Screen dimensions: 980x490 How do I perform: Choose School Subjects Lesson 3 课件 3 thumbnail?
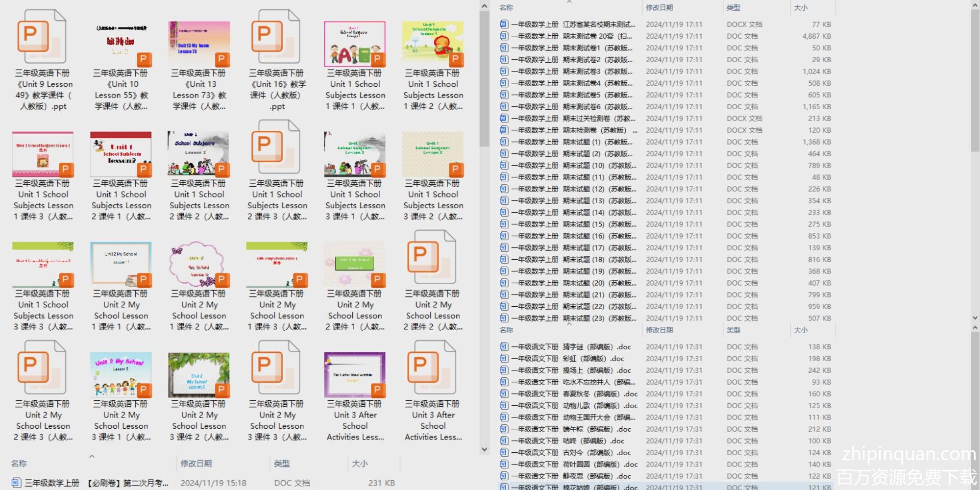(43, 265)
